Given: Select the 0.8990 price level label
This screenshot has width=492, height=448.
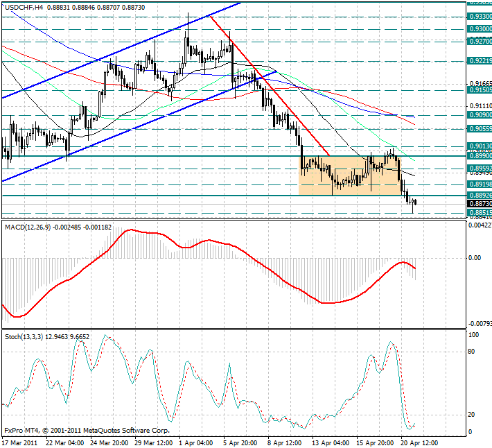Looking at the screenshot, I should click(x=480, y=156).
